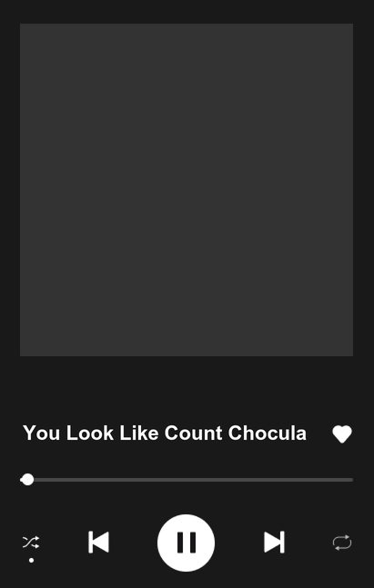
Task: Open the song title You Look Like Count Chocula
Action: point(165,434)
